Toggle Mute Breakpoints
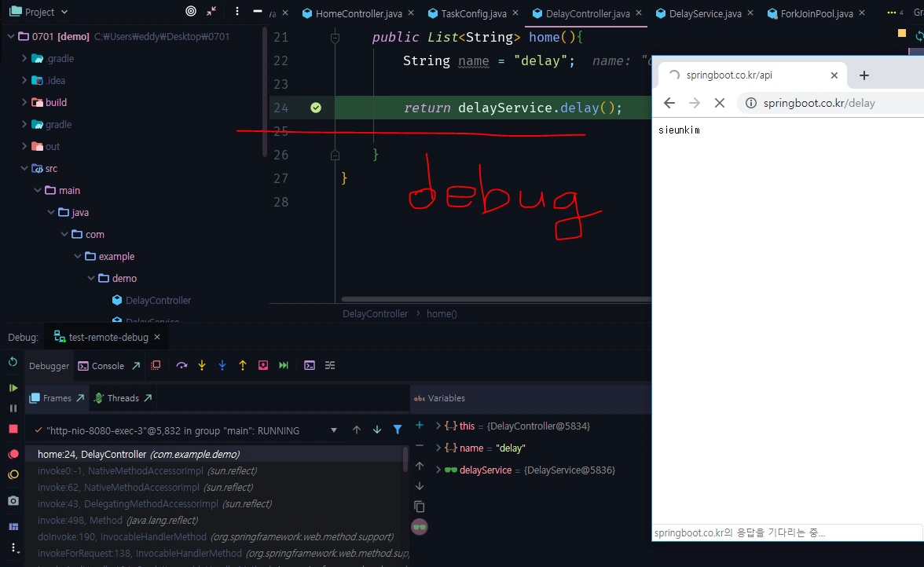 coord(13,474)
